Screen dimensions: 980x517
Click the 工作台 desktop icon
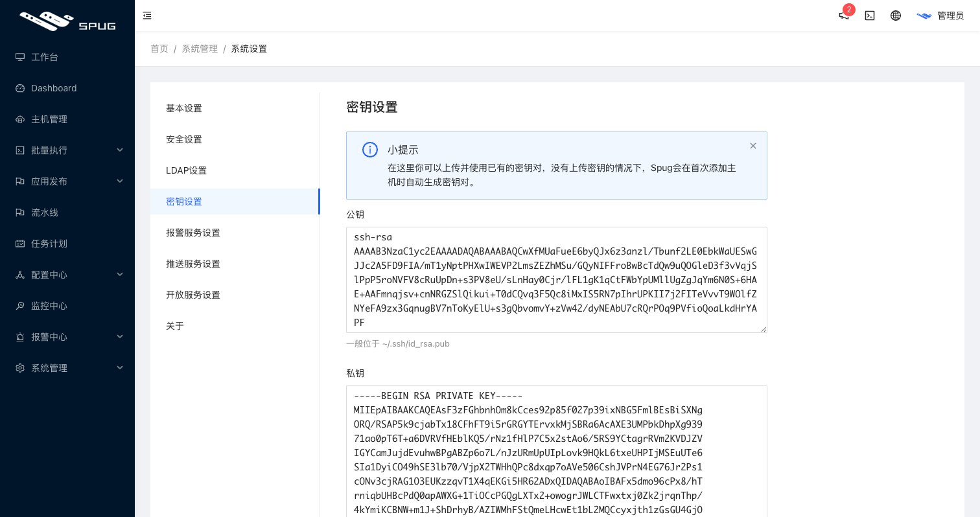(20, 57)
